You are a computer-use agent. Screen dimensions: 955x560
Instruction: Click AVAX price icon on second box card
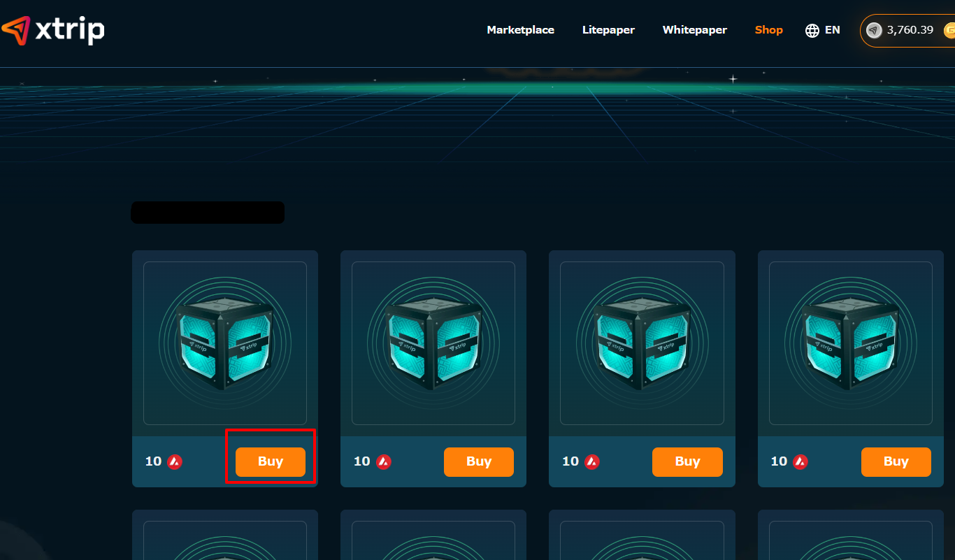point(383,461)
